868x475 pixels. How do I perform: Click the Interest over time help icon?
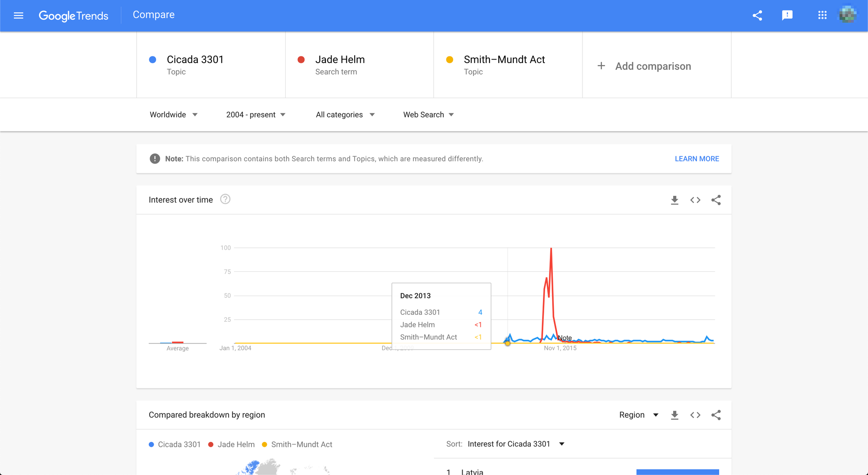(x=225, y=199)
